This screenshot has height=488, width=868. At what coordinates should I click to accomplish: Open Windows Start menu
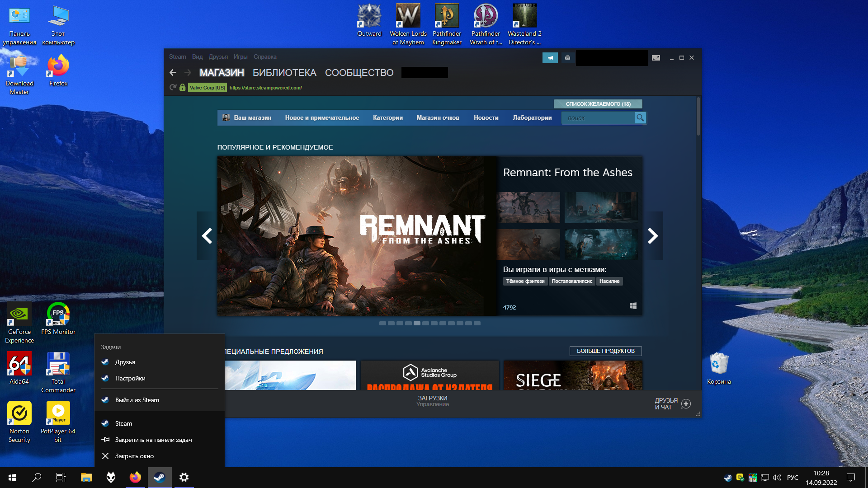[12, 477]
